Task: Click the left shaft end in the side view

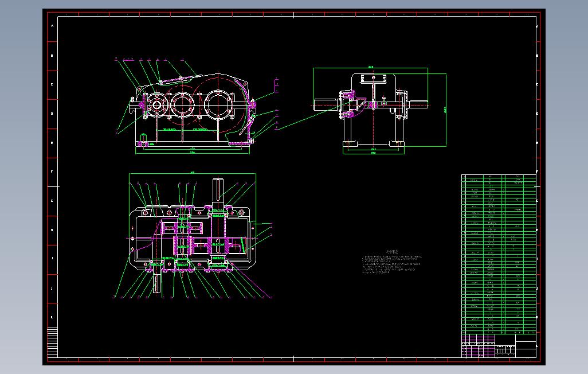Action: [x=327, y=104]
